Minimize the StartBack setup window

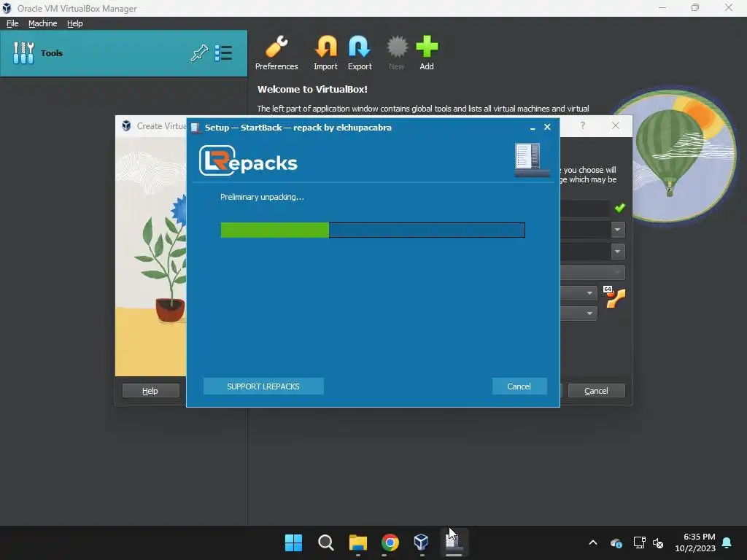(x=533, y=128)
